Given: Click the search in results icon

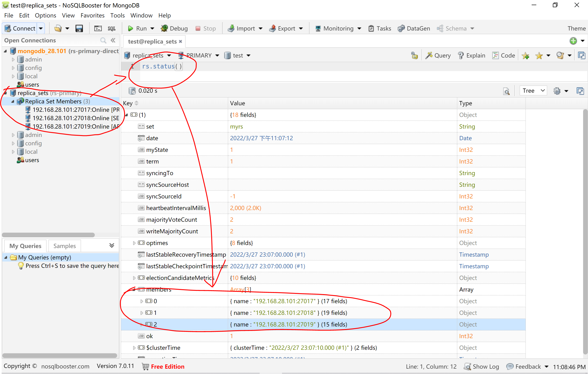Looking at the screenshot, I should [x=507, y=91].
